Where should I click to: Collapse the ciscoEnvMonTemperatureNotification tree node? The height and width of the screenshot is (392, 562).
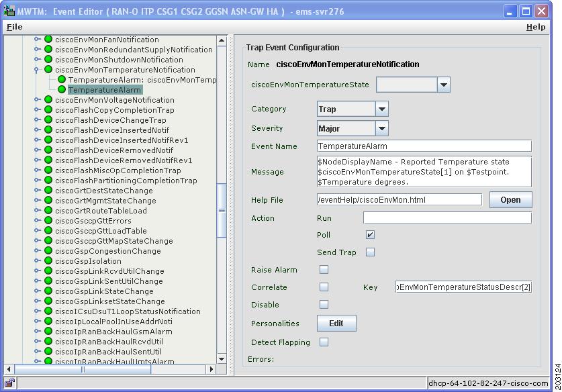[36, 70]
